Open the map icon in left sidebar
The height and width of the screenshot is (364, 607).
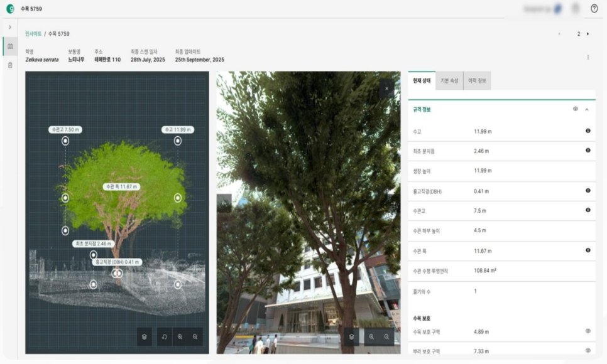click(x=10, y=46)
